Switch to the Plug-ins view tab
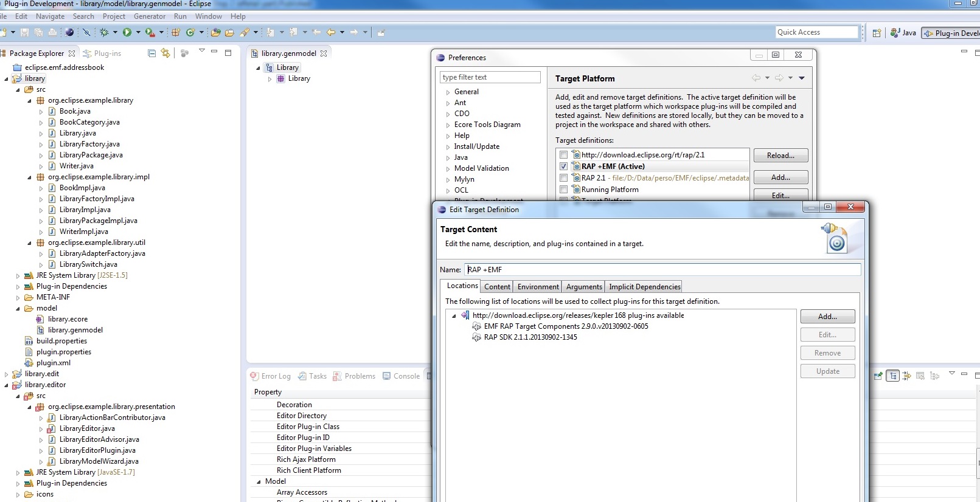This screenshot has height=502, width=980. pyautogui.click(x=102, y=53)
